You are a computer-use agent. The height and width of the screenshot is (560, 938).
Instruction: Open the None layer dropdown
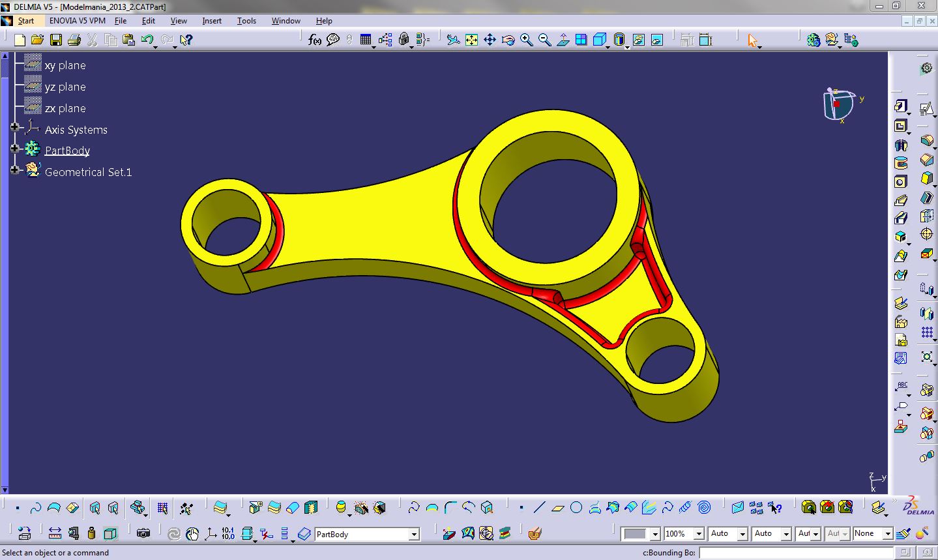[x=887, y=534]
